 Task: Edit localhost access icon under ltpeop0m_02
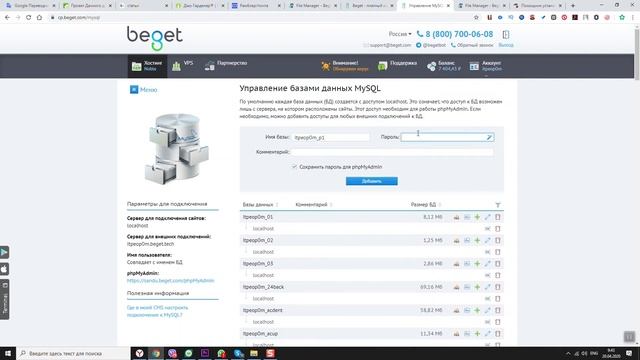[488, 252]
